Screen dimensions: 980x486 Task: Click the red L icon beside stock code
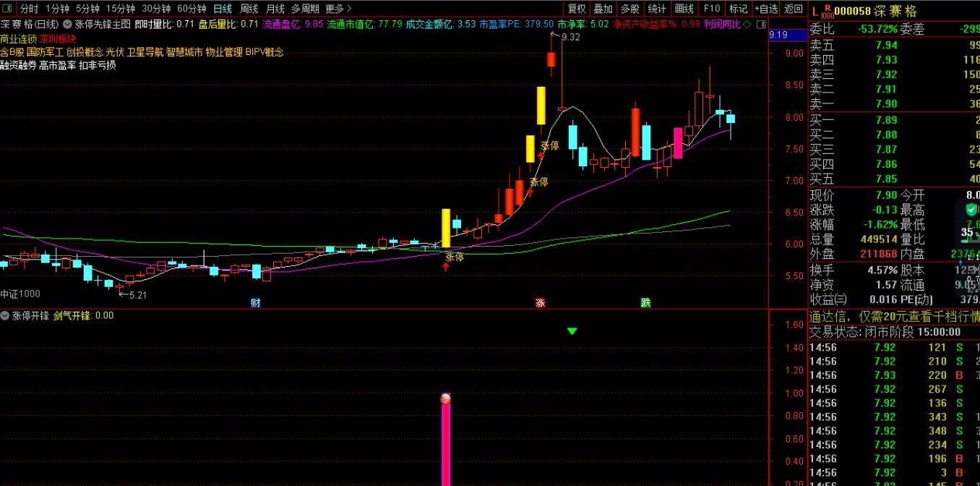click(814, 12)
